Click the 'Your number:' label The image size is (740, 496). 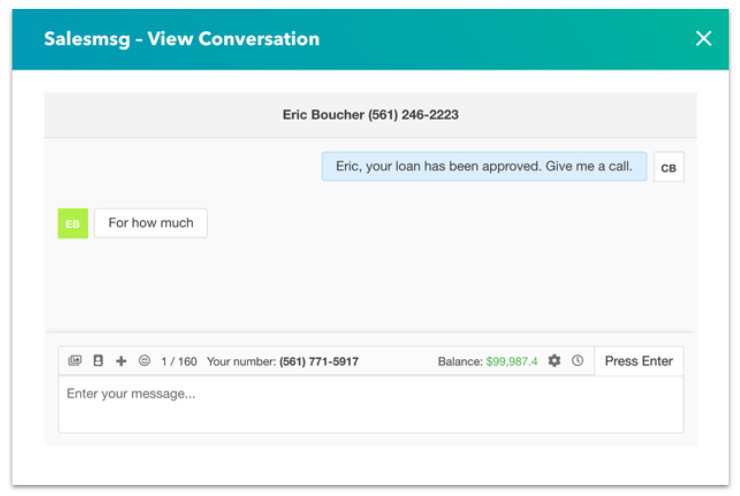241,361
